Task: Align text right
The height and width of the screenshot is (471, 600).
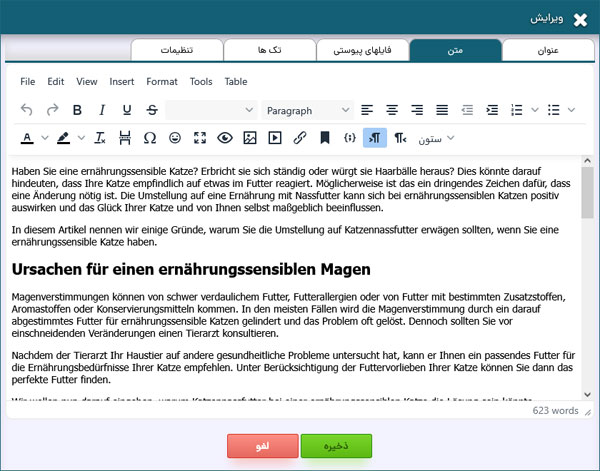Action: point(417,110)
